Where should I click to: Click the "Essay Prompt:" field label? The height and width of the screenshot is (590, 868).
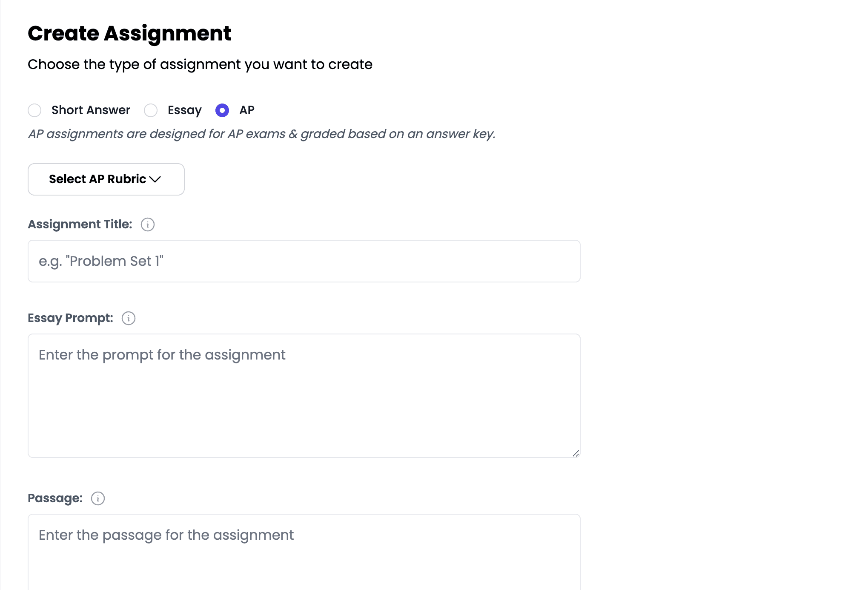71,318
